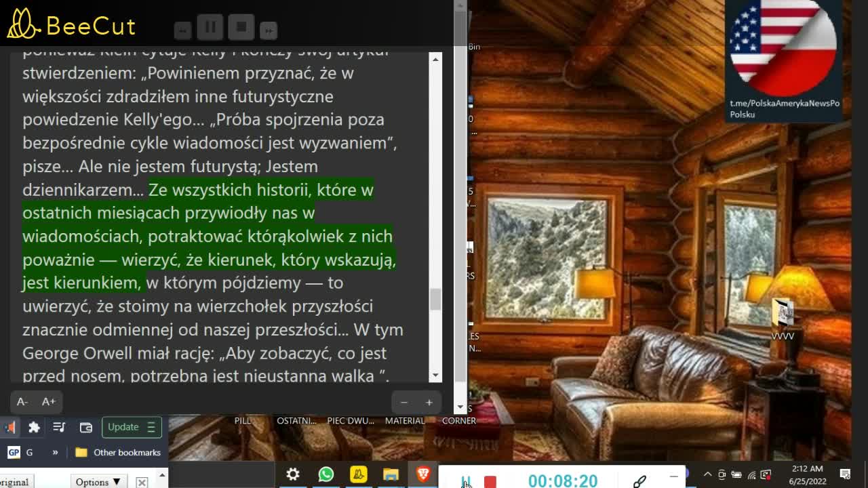
Task: Open the yellow BeeCut taskbar app
Action: (x=359, y=474)
